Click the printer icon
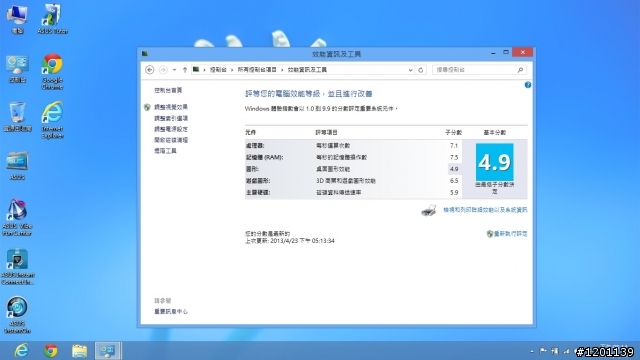The height and width of the screenshot is (360, 640). (x=429, y=210)
